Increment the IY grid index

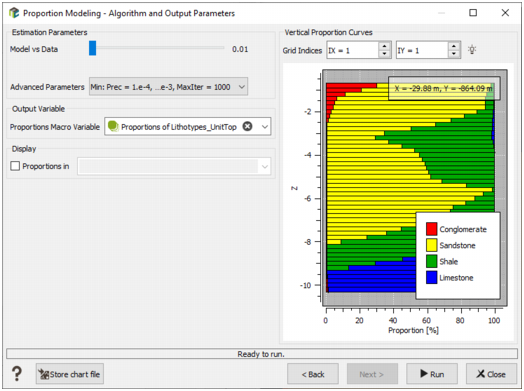(x=453, y=46)
